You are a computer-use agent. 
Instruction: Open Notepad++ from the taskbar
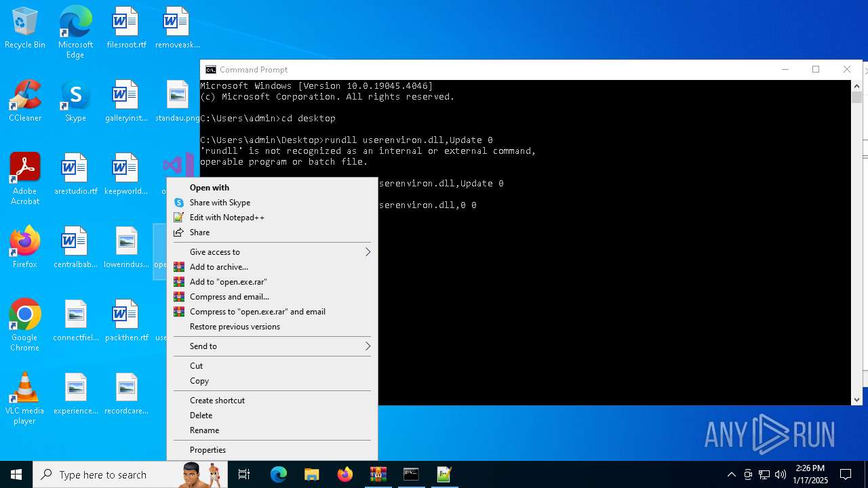(x=444, y=474)
